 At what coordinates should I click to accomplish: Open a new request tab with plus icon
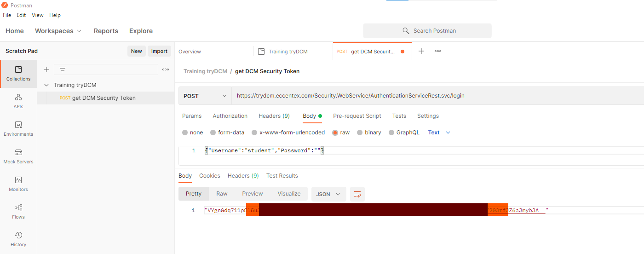[421, 51]
